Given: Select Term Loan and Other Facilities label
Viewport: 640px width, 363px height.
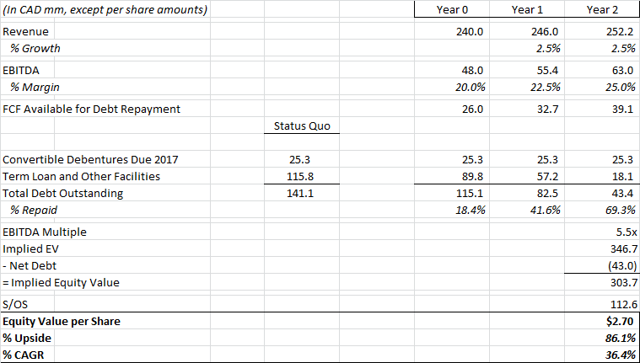Looking at the screenshot, I should 81,176.
